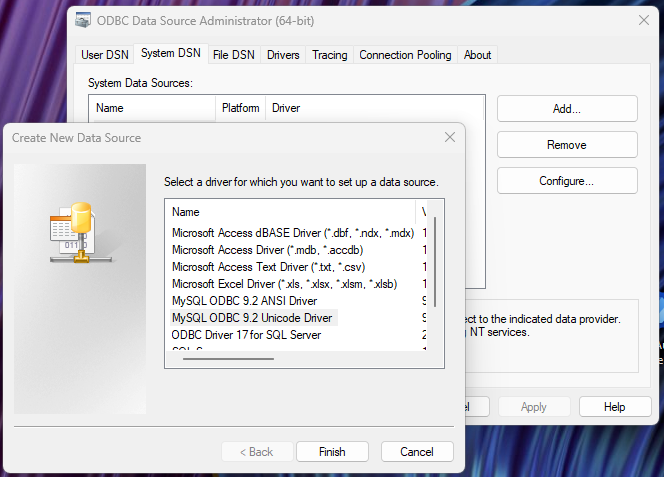Close the ODBC Data Source Administrator window

pos(643,20)
